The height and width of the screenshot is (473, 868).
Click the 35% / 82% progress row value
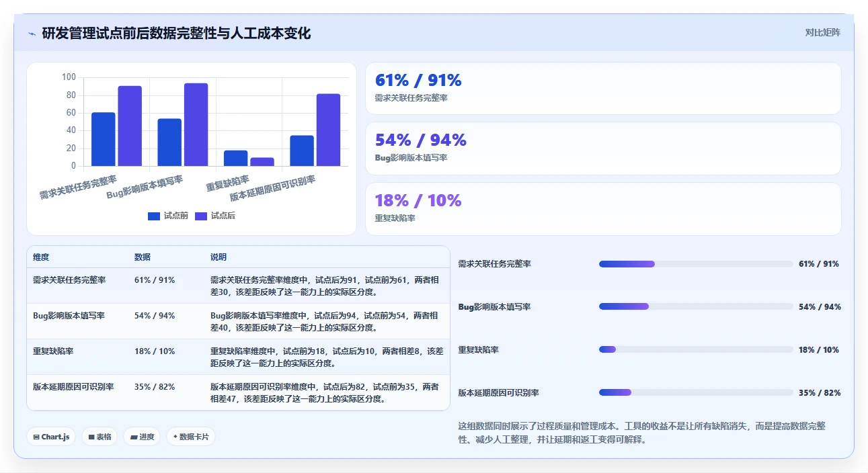820,393
